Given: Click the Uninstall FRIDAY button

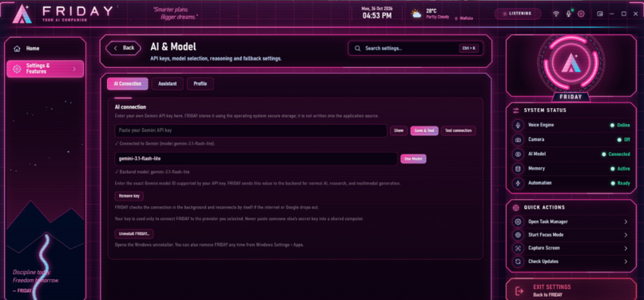Looking at the screenshot, I should [134, 234].
